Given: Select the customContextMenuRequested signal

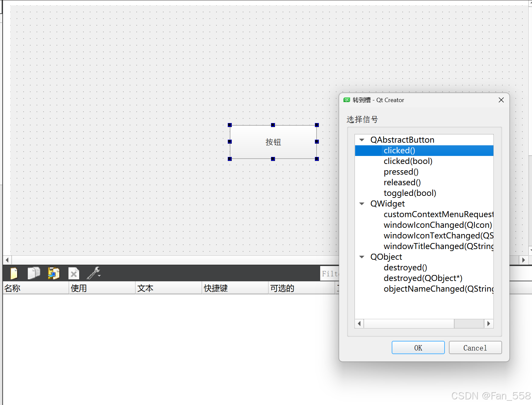Looking at the screenshot, I should pyautogui.click(x=424, y=214).
